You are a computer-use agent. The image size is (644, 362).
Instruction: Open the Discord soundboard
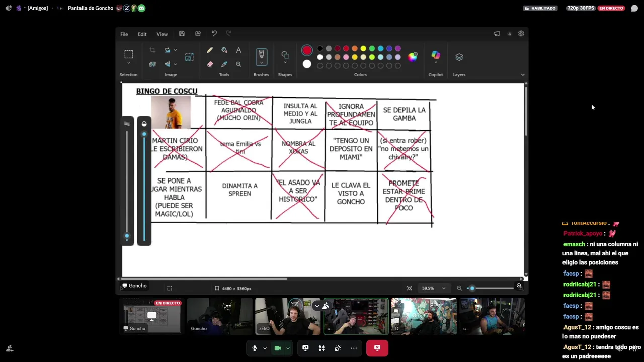coord(338,348)
